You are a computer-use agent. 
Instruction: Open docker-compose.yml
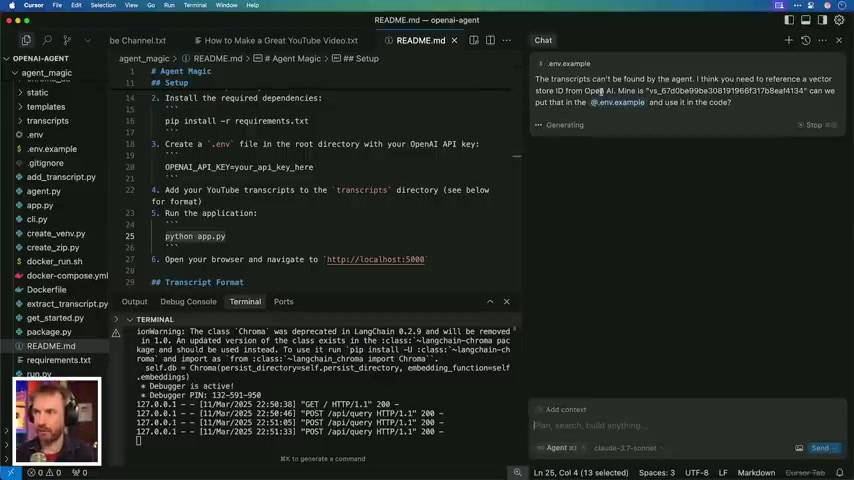pos(67,276)
